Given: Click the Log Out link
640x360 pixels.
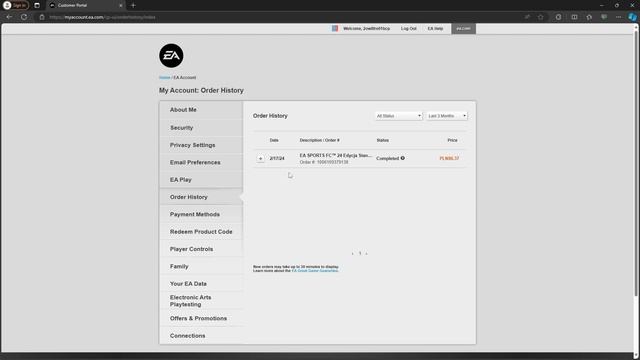Looking at the screenshot, I should point(409,29).
